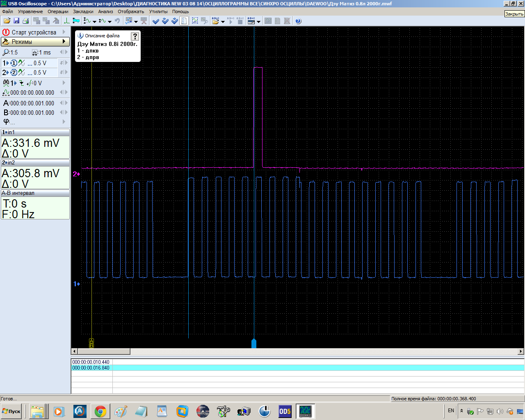Select bookmark row 000:00:00.010.440
Screen dimensions: 525x420
pos(298,362)
